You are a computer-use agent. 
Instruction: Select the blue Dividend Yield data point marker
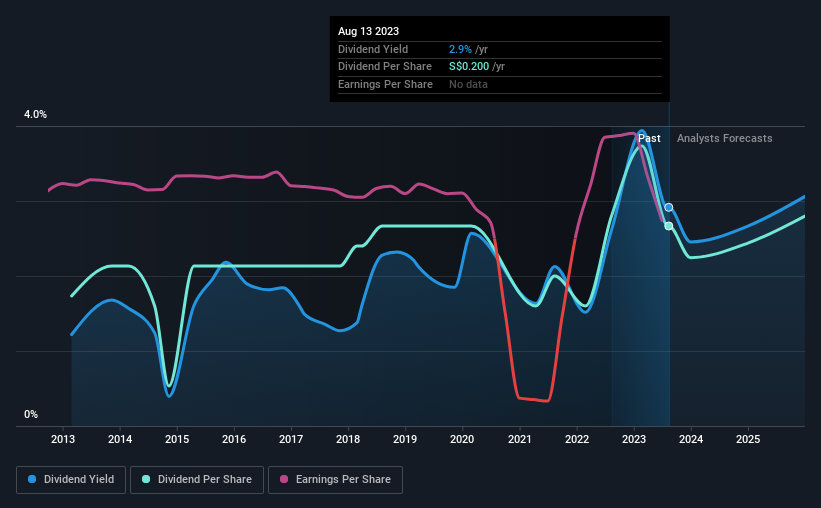coord(669,207)
